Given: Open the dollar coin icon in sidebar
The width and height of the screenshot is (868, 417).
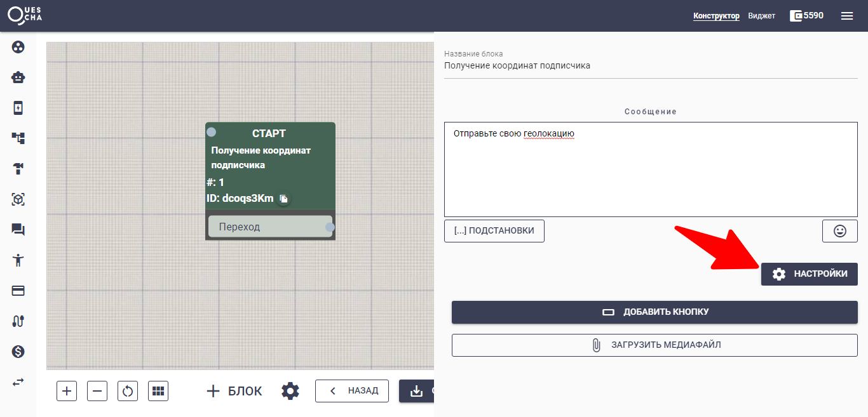Looking at the screenshot, I should click(18, 352).
